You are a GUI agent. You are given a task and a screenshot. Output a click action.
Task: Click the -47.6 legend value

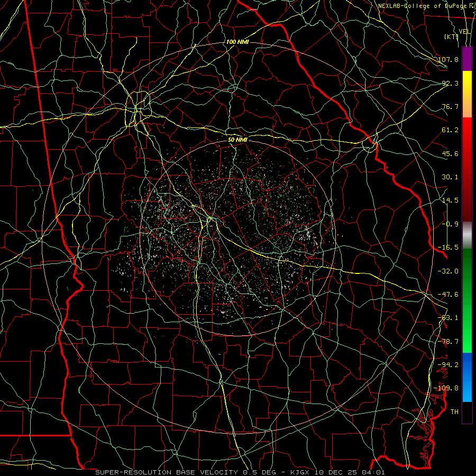(x=448, y=295)
